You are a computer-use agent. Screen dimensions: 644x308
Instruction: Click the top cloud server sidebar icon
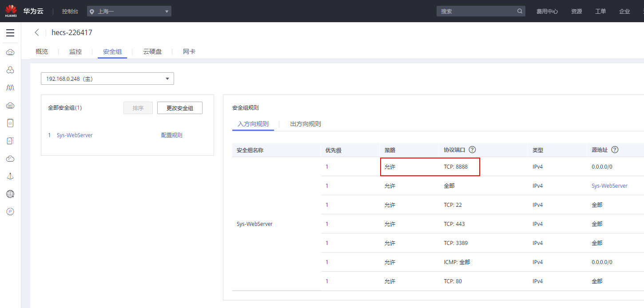pos(10,52)
